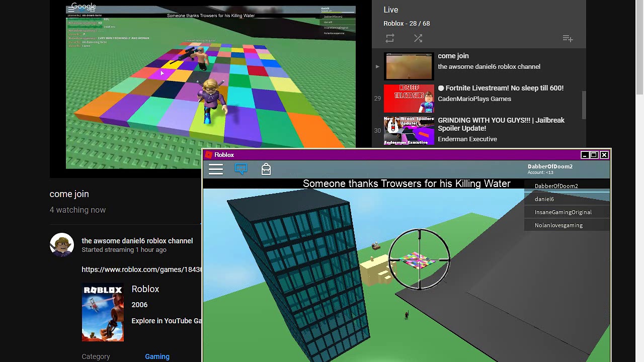
Task: Click DabberOfDoom2 account name header
Action: [550, 166]
